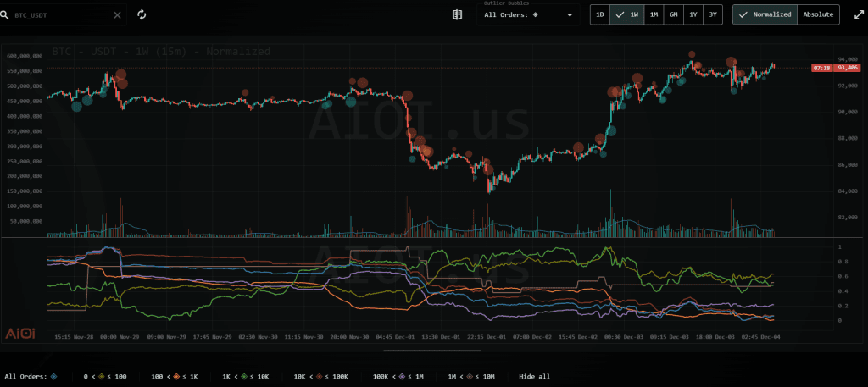Select the 1D timeframe tab
868x387 pixels.
coord(600,14)
